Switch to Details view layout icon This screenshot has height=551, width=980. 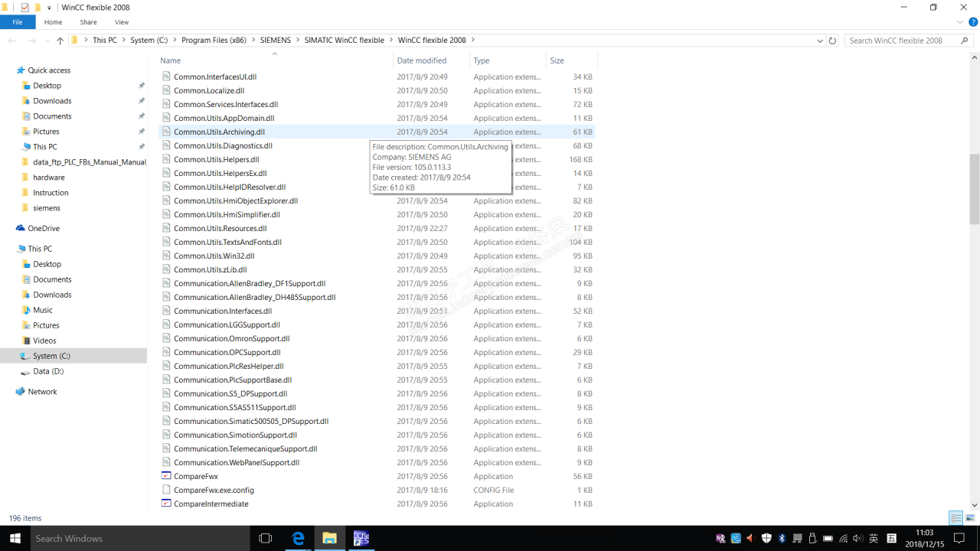pyautogui.click(x=955, y=518)
